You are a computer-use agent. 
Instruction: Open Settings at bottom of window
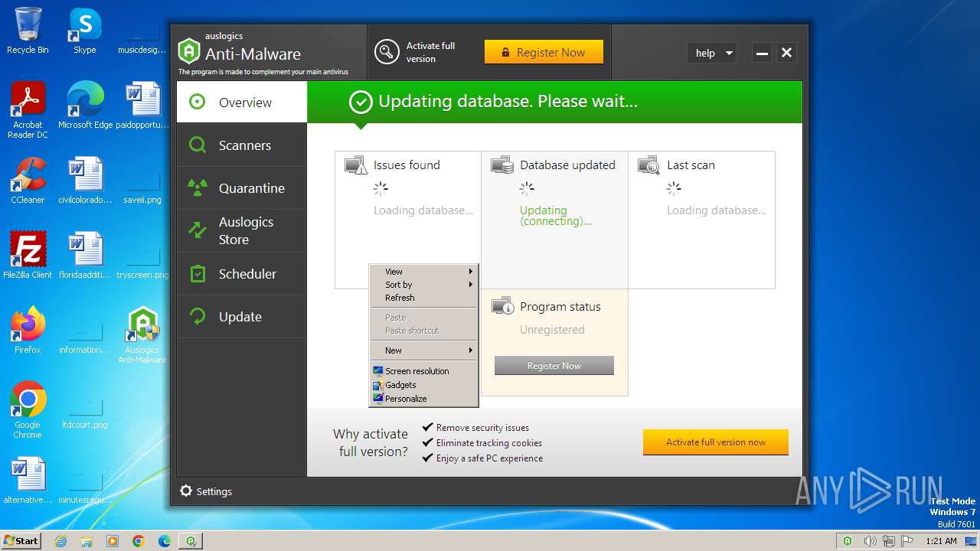pos(206,491)
